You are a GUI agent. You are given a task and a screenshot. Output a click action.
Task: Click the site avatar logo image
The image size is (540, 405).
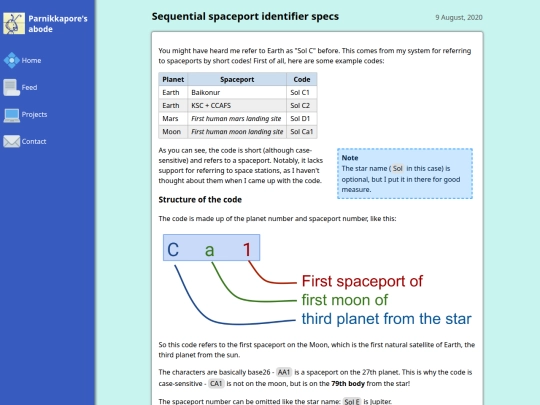click(x=14, y=23)
